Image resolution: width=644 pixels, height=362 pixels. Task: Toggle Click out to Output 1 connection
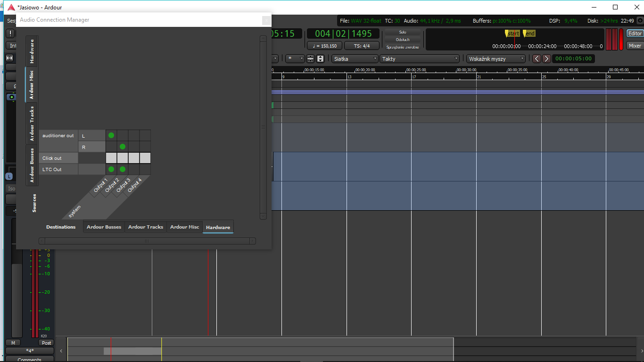coord(111,158)
